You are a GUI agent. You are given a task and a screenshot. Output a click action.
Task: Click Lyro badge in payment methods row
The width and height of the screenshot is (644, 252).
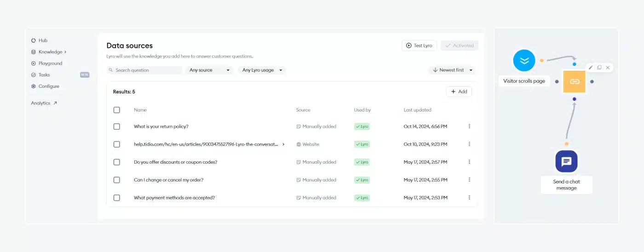[362, 198]
